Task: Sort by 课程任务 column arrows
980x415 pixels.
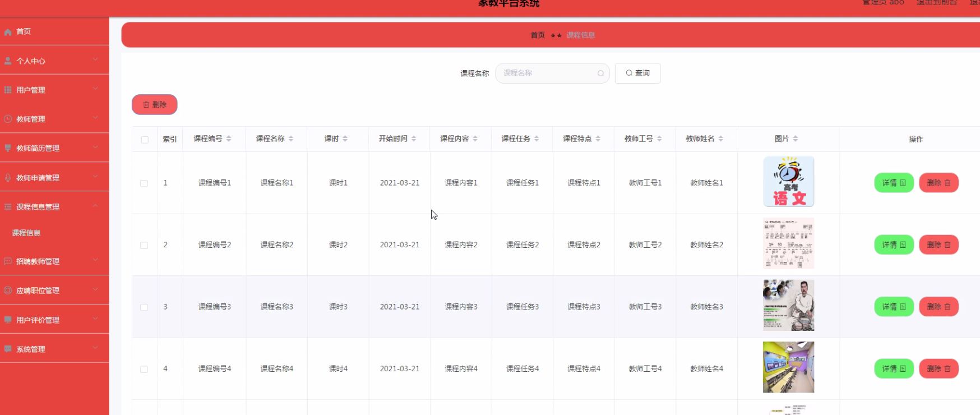Action: [x=537, y=139]
